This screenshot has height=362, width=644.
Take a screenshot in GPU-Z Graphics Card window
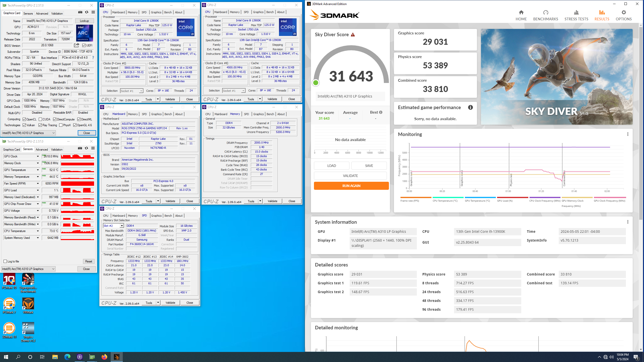pyautogui.click(x=80, y=12)
